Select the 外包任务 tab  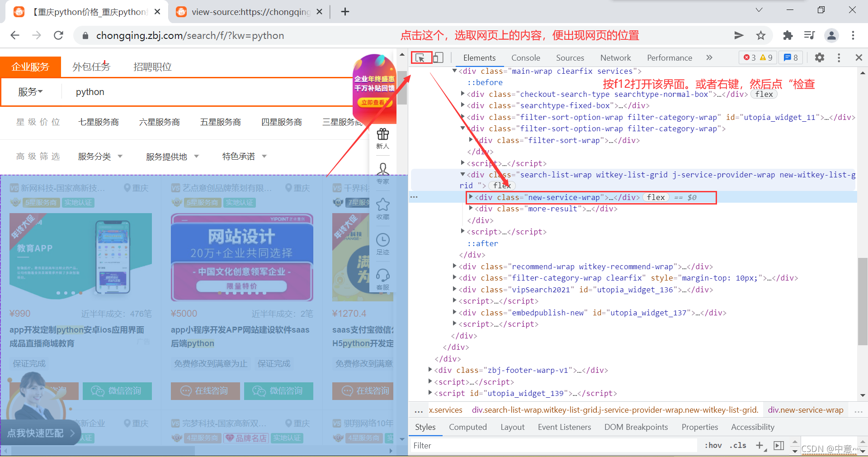tap(91, 67)
